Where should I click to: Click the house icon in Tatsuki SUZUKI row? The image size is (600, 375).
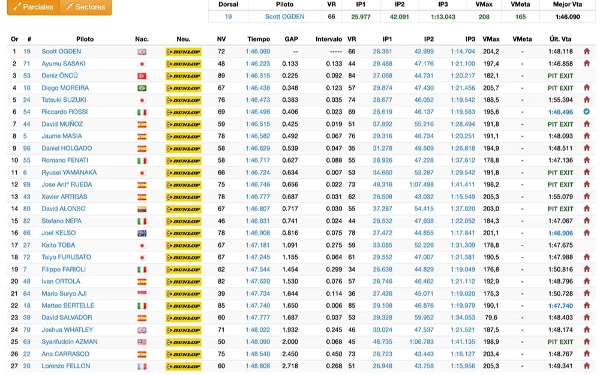pyautogui.click(x=587, y=99)
